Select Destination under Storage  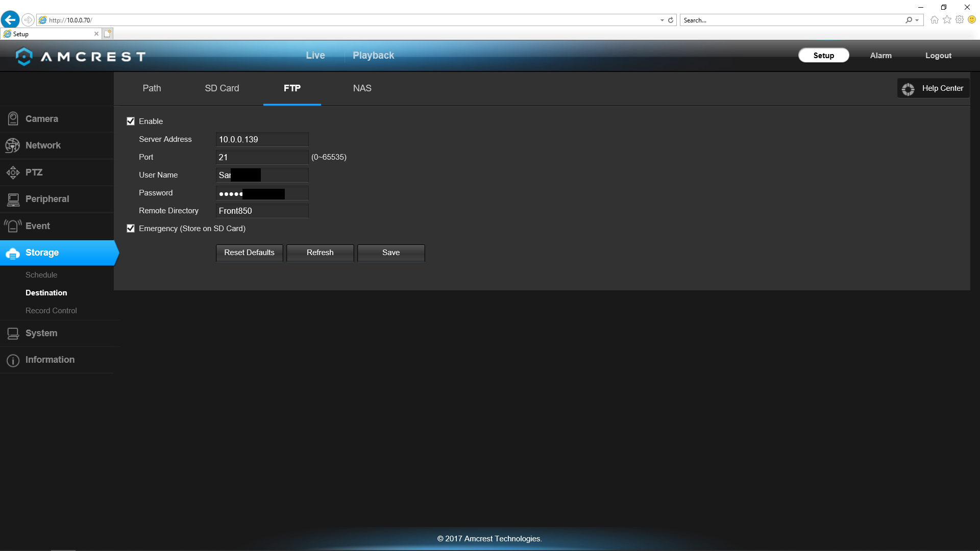click(46, 293)
